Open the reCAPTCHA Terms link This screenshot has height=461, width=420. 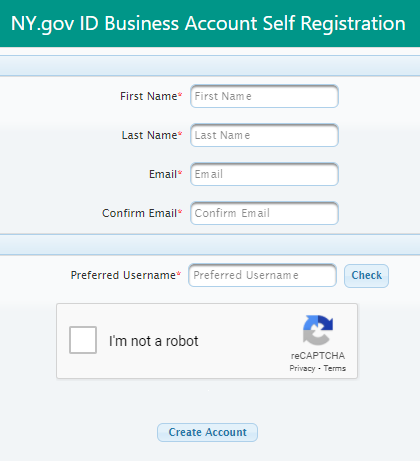pyautogui.click(x=335, y=368)
